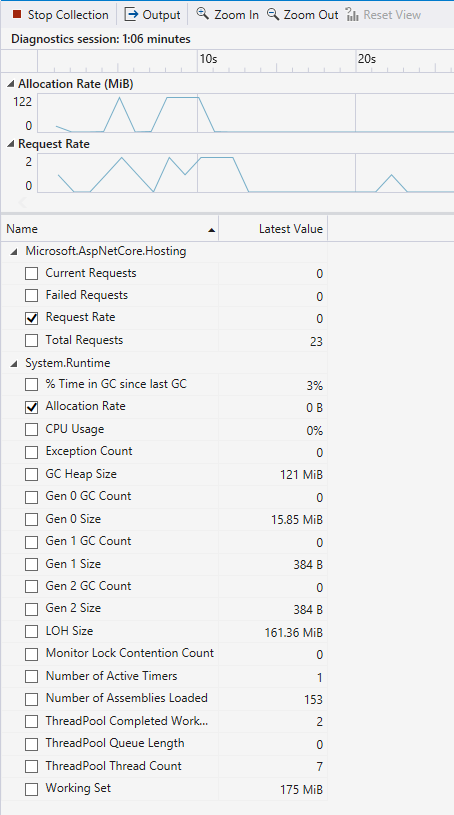Check the Gen 1 Size checkbox
Image resolution: width=454 pixels, height=815 pixels.
tap(32, 564)
